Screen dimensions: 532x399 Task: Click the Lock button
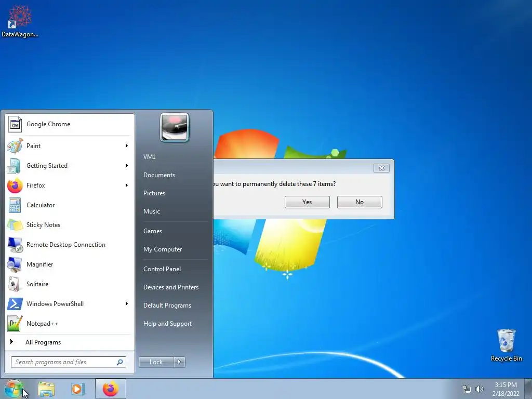tap(156, 362)
